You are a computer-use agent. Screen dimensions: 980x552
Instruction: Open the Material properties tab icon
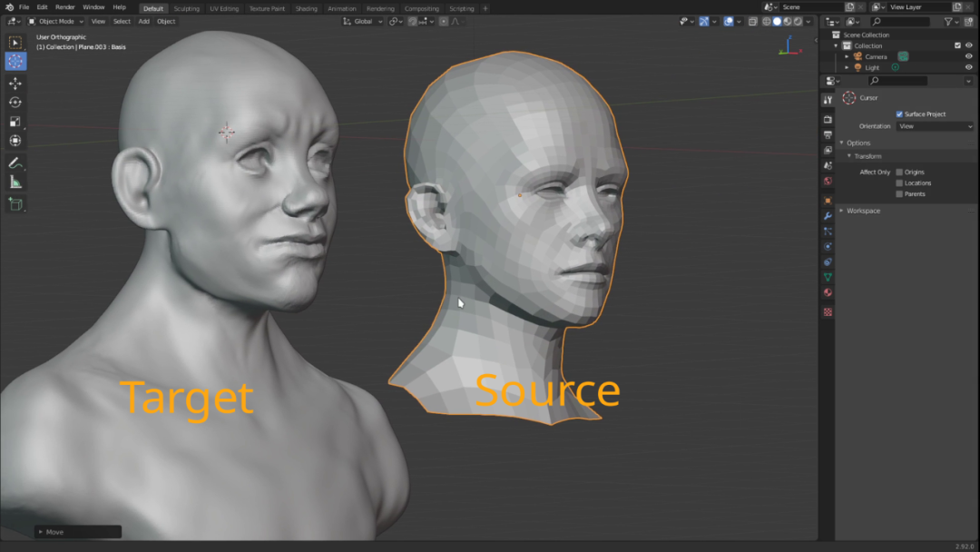(x=828, y=292)
